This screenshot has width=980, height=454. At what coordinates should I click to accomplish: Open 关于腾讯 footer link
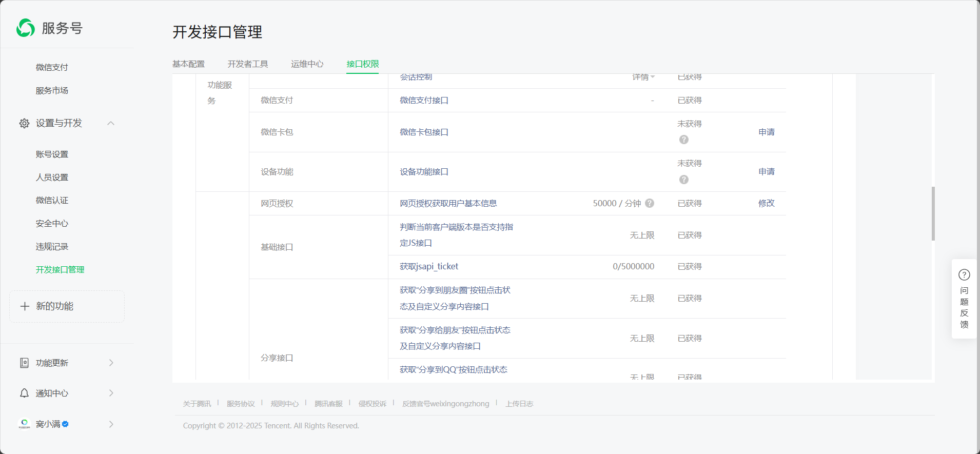coord(197,404)
